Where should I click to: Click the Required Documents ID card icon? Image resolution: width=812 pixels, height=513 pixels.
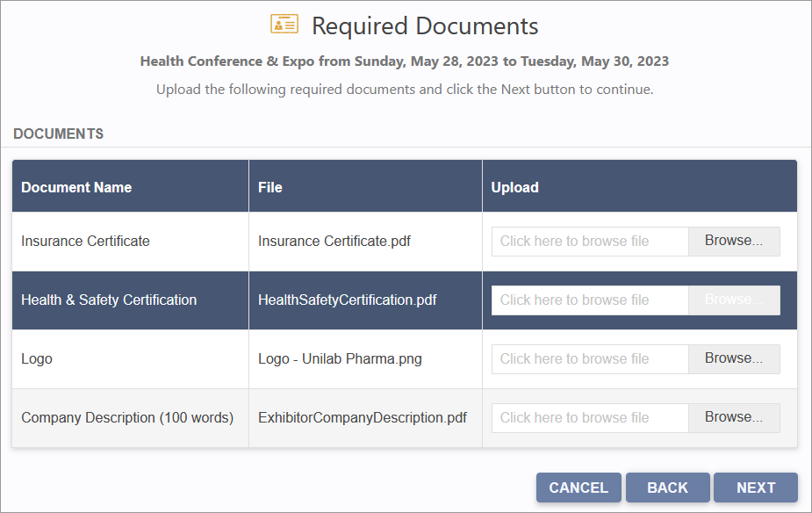point(284,25)
